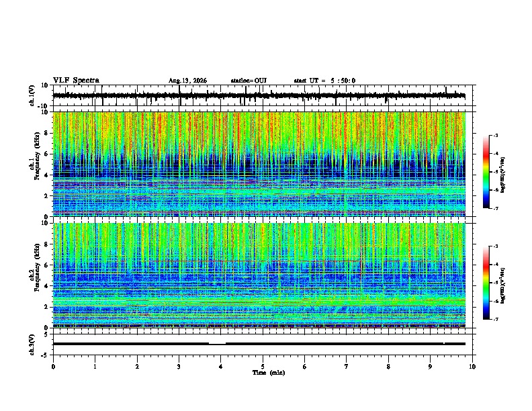Click time axis tick label "7"
Viewport: 532px width, 411px height.
347,367
